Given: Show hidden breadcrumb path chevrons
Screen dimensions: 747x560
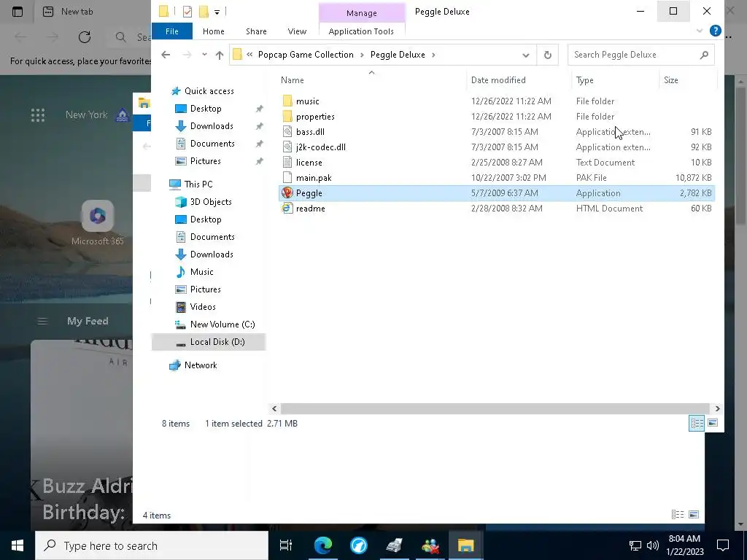Looking at the screenshot, I should (249, 55).
